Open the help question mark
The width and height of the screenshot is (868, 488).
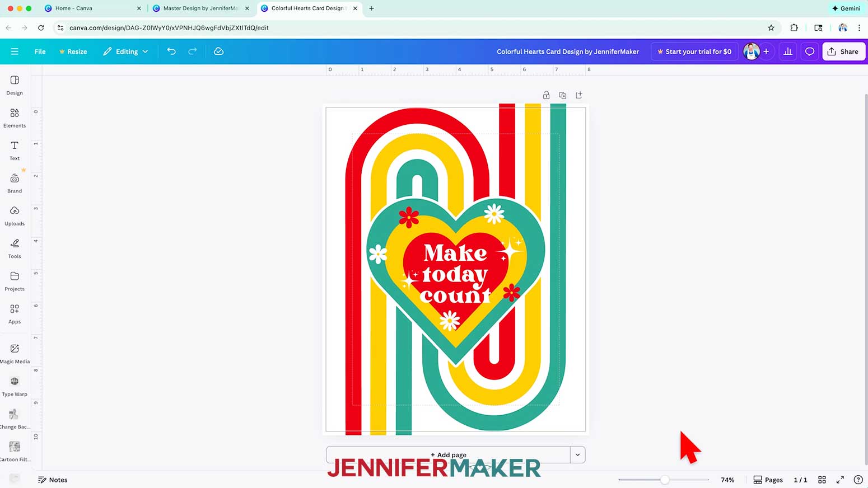(858, 480)
